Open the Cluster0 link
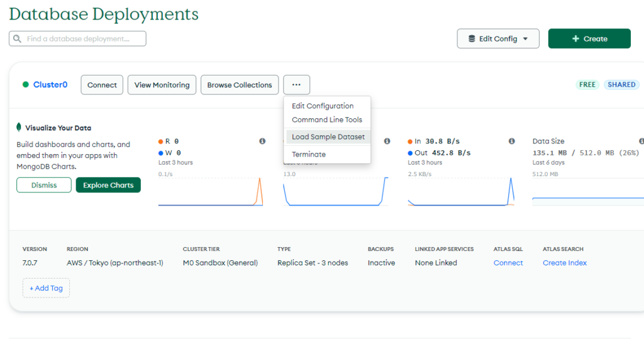This screenshot has height=344, width=644. coord(50,84)
